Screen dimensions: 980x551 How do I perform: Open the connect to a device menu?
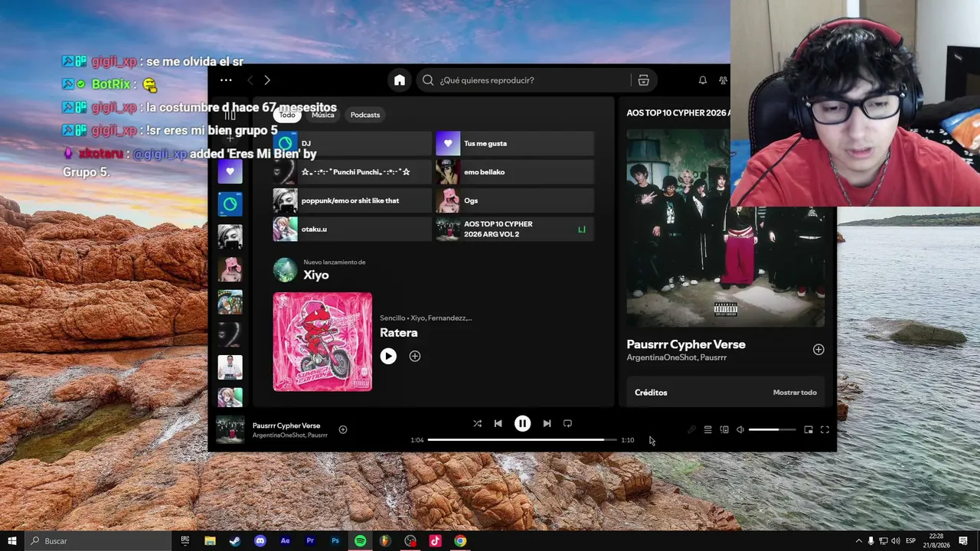pyautogui.click(x=724, y=430)
